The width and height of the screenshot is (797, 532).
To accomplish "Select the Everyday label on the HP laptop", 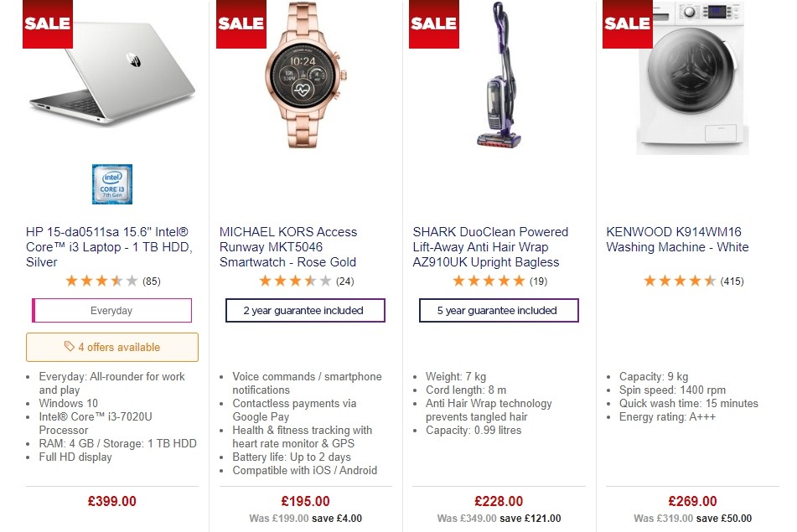I will pyautogui.click(x=111, y=310).
